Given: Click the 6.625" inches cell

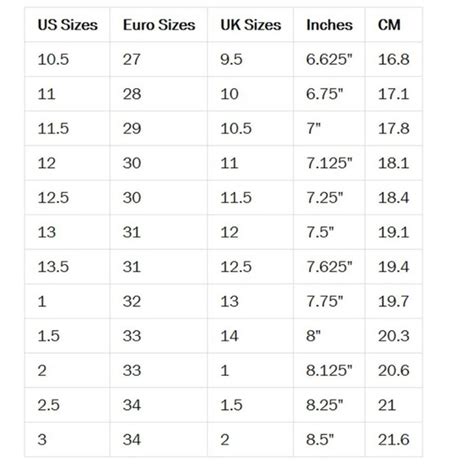Looking at the screenshot, I should [x=329, y=60].
